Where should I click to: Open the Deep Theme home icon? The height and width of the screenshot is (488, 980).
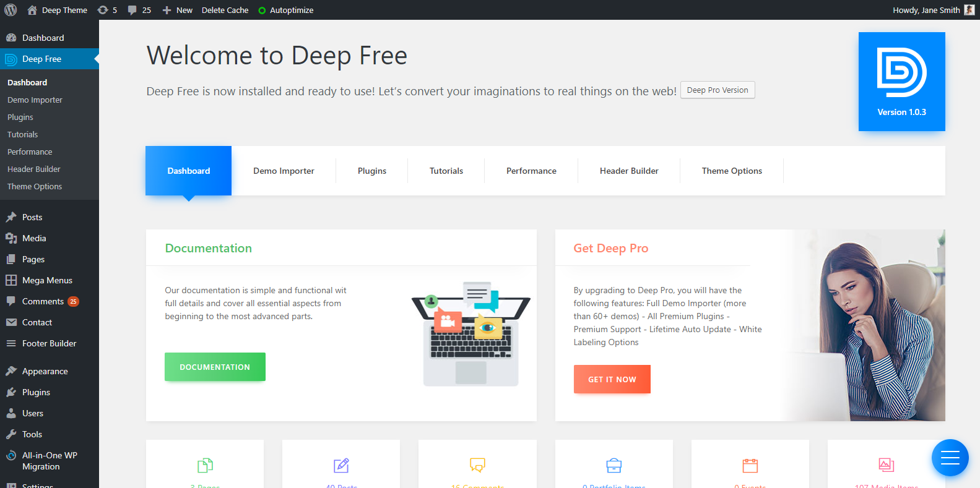click(32, 10)
